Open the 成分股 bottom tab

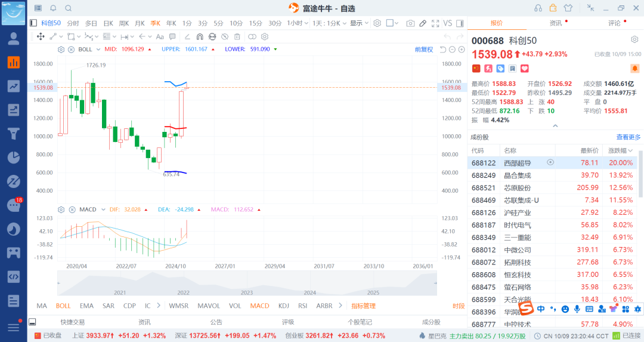pyautogui.click(x=431, y=322)
